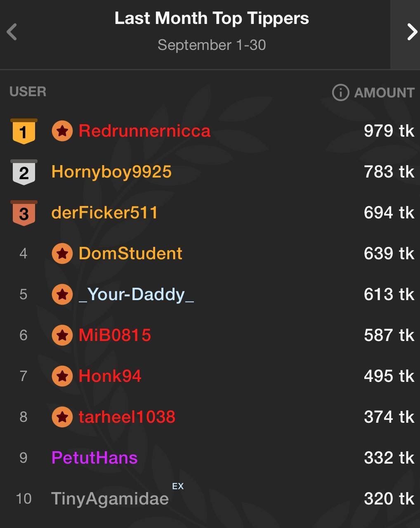Click the USER column header
Screen dimensions: 420x528
(28, 92)
